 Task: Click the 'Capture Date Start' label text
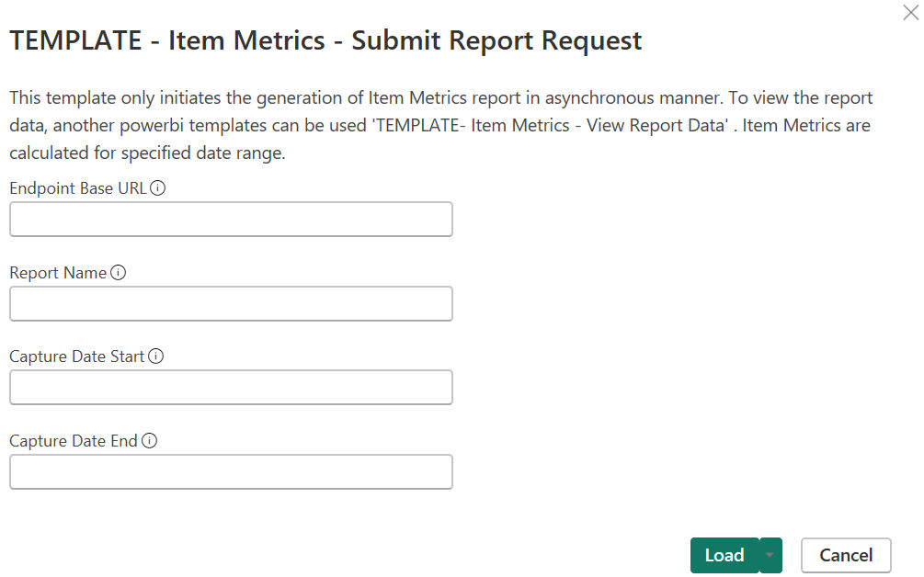point(76,356)
